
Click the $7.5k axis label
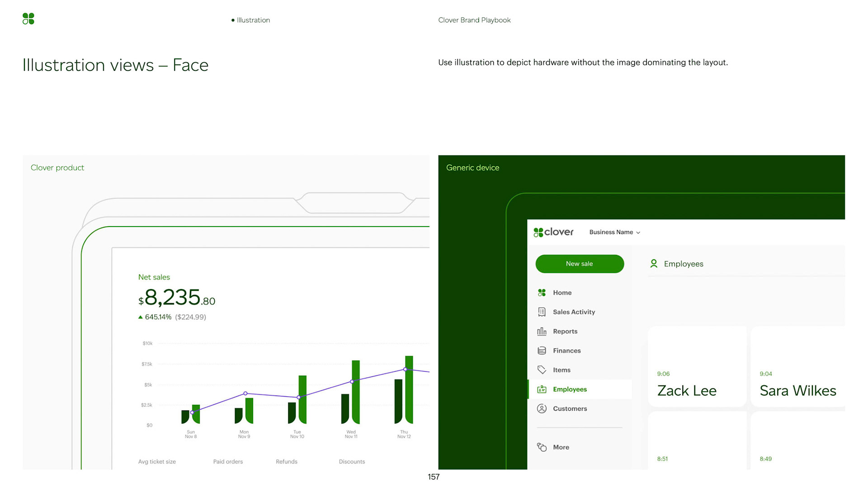(147, 364)
